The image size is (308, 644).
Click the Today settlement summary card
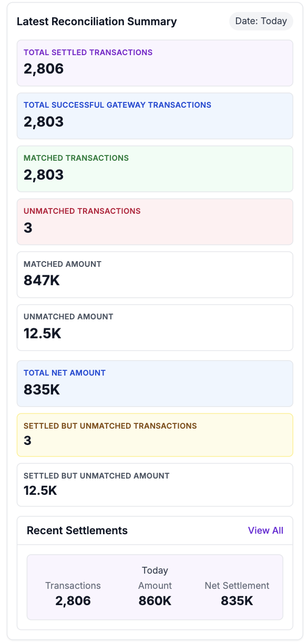click(x=155, y=587)
